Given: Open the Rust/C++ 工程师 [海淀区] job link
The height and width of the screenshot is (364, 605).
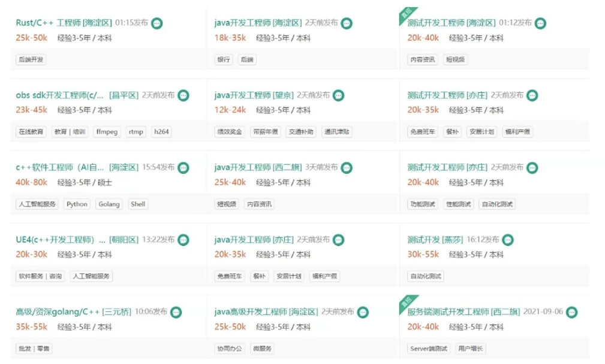Looking at the screenshot, I should [64, 23].
